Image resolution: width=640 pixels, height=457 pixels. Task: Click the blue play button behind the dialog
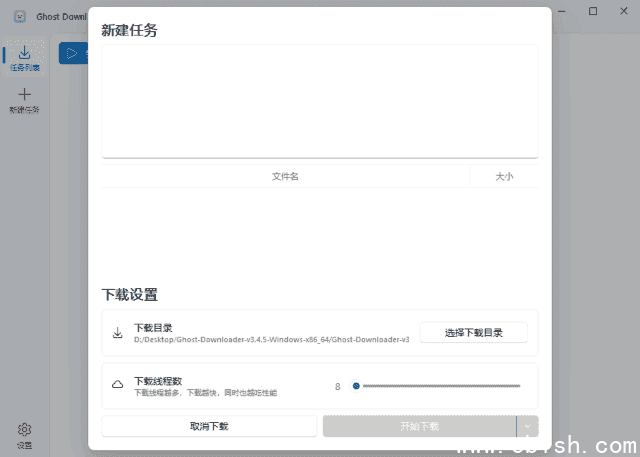pyautogui.click(x=73, y=53)
